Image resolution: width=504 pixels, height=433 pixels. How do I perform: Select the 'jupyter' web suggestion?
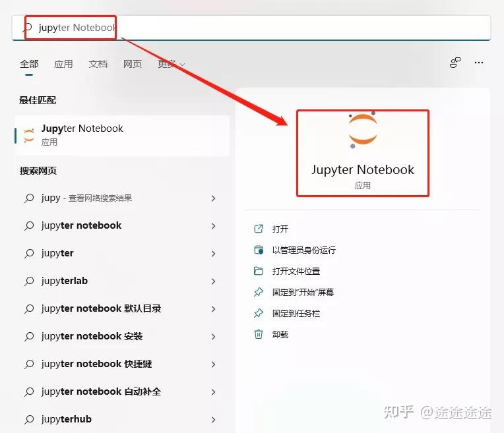point(57,253)
